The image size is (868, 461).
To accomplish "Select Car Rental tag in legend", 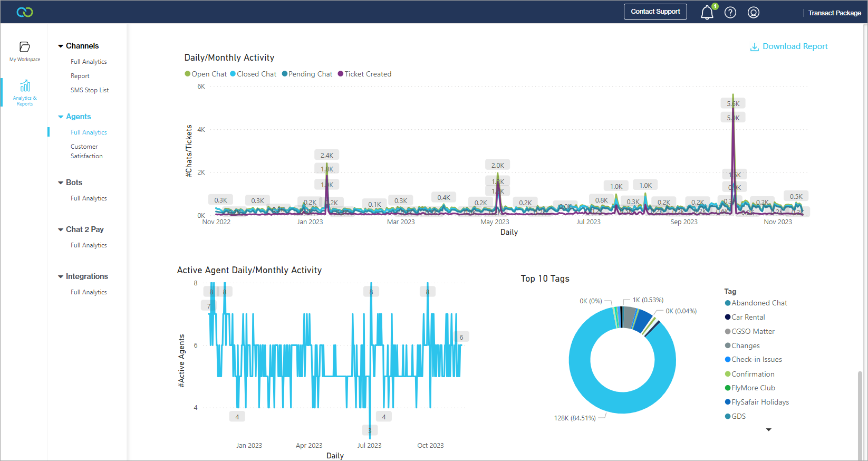I will tap(745, 317).
